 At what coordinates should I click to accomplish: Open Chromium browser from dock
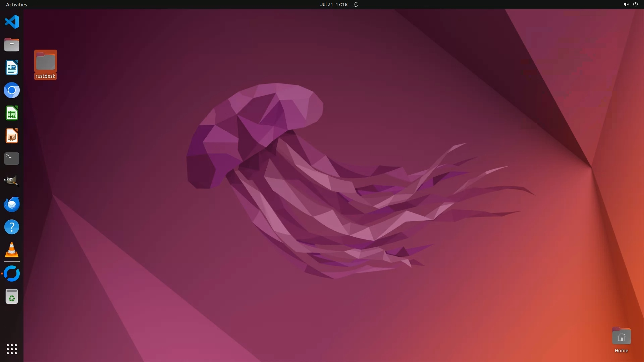(12, 90)
